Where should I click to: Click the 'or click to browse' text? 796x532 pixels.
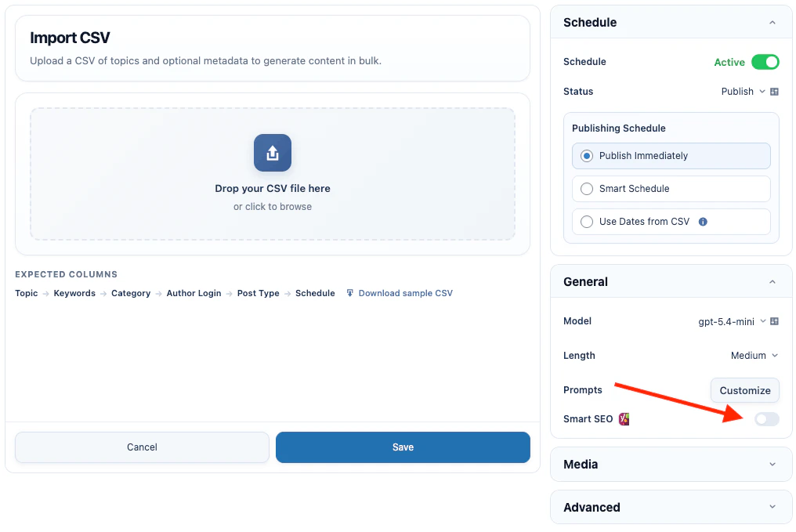pos(273,207)
